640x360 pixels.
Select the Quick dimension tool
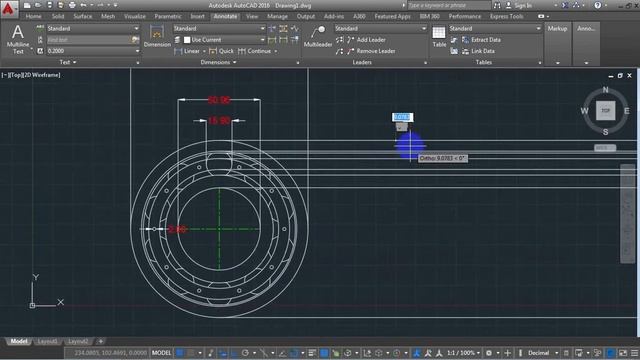click(221, 51)
